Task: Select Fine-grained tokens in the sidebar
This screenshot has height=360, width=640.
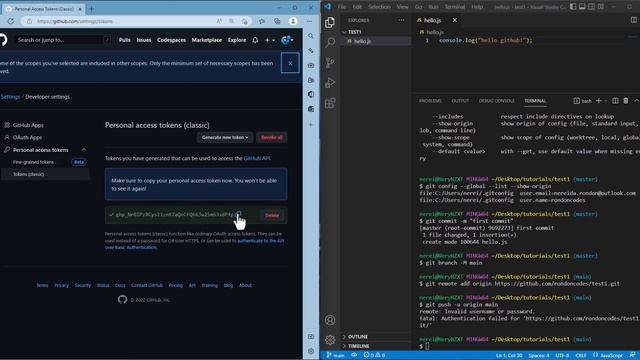Action: (33, 162)
